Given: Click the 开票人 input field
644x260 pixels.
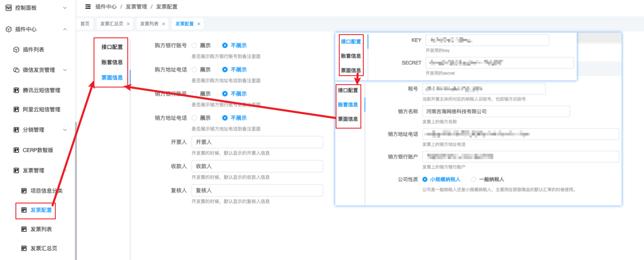Looking at the screenshot, I should [257, 142].
